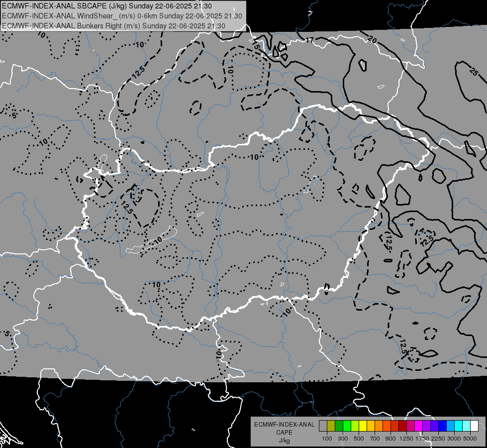Viewport: 487px width, 448px height.
Task: Click the Bunkers Right (m/s) title line
Action: [113, 26]
